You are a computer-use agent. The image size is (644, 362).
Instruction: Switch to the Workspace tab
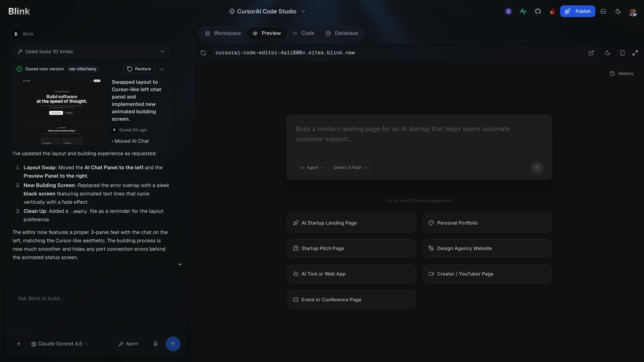point(223,33)
